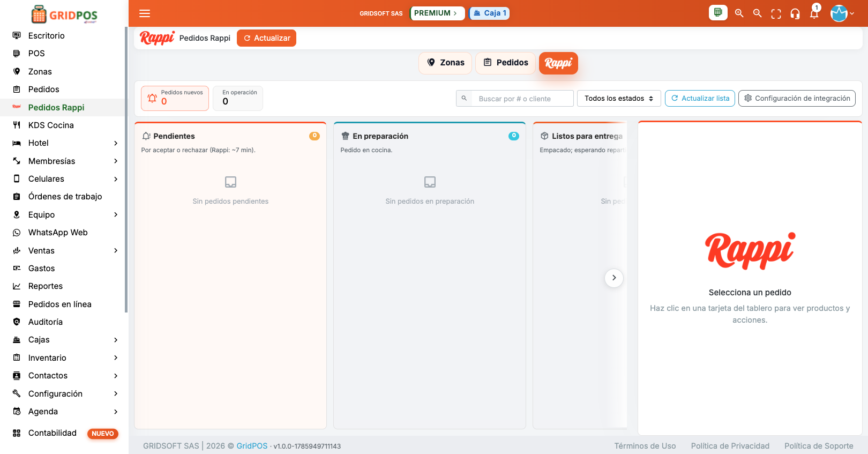Screen dimensions: 868x454
Task: Open the hamburger menu in top bar
Action: [145, 13]
